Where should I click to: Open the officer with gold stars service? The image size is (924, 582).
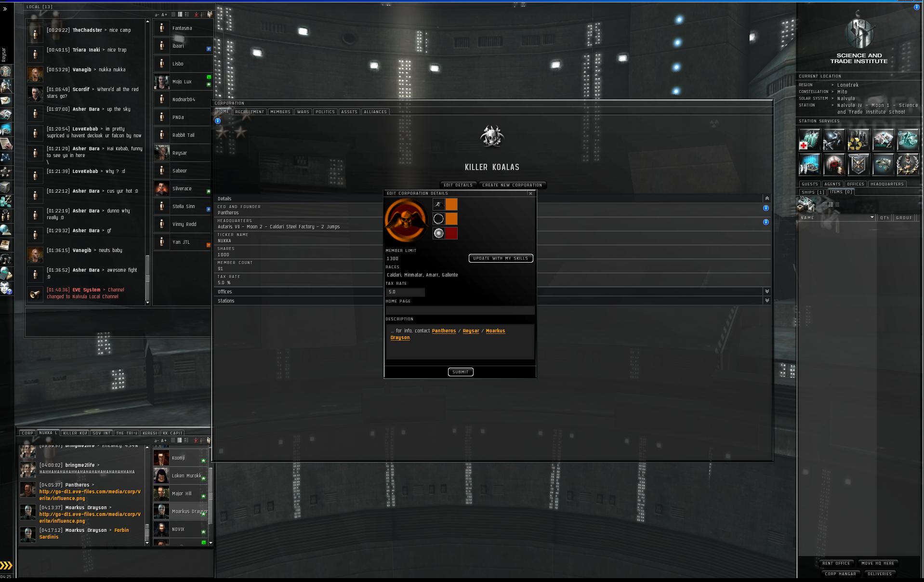pos(908,164)
